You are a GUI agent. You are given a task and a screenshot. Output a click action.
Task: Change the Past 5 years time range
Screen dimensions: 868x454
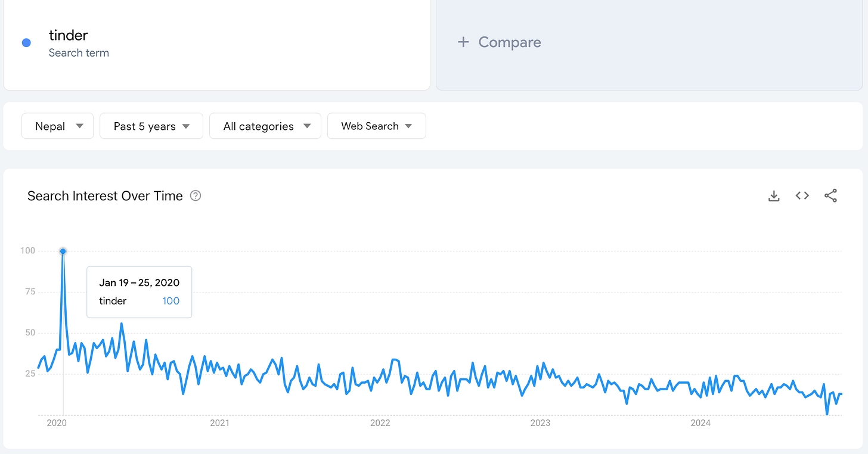click(151, 126)
